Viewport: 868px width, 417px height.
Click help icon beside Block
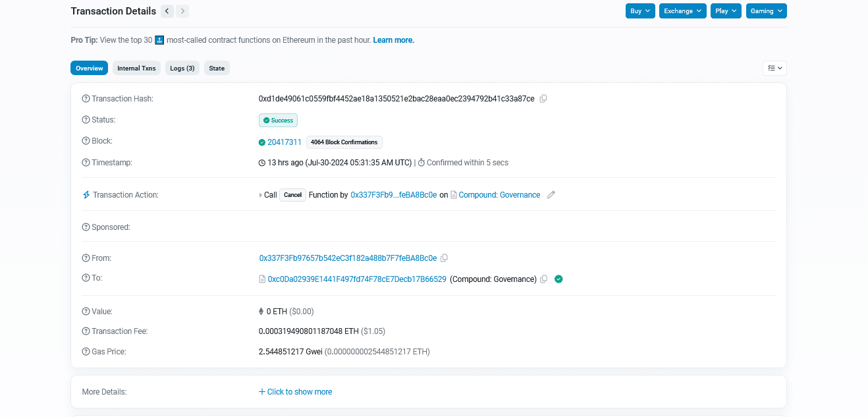86,141
